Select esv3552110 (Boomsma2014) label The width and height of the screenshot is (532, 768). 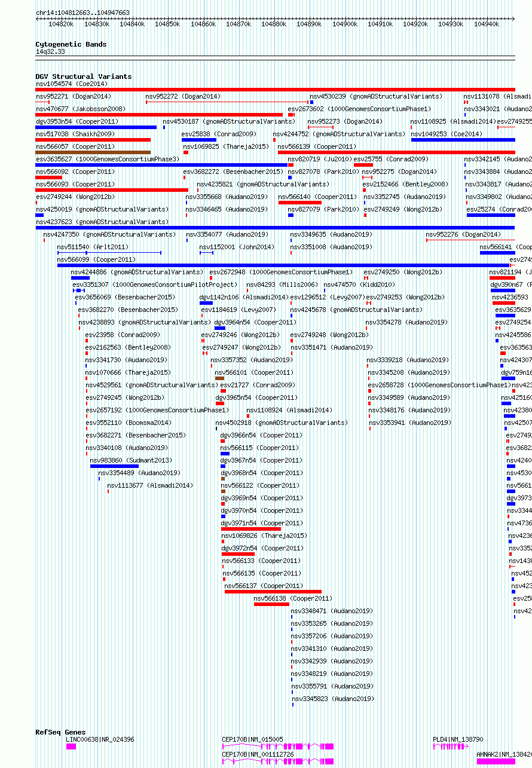click(128, 423)
